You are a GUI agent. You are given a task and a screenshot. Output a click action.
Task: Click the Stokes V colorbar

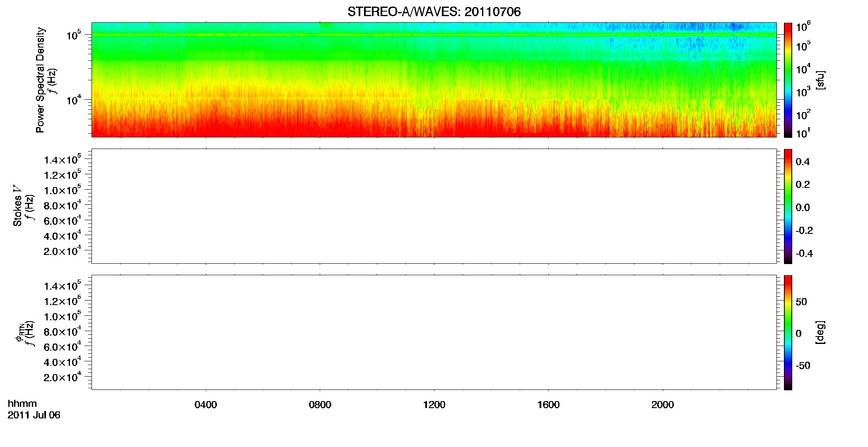pyautogui.click(x=788, y=206)
